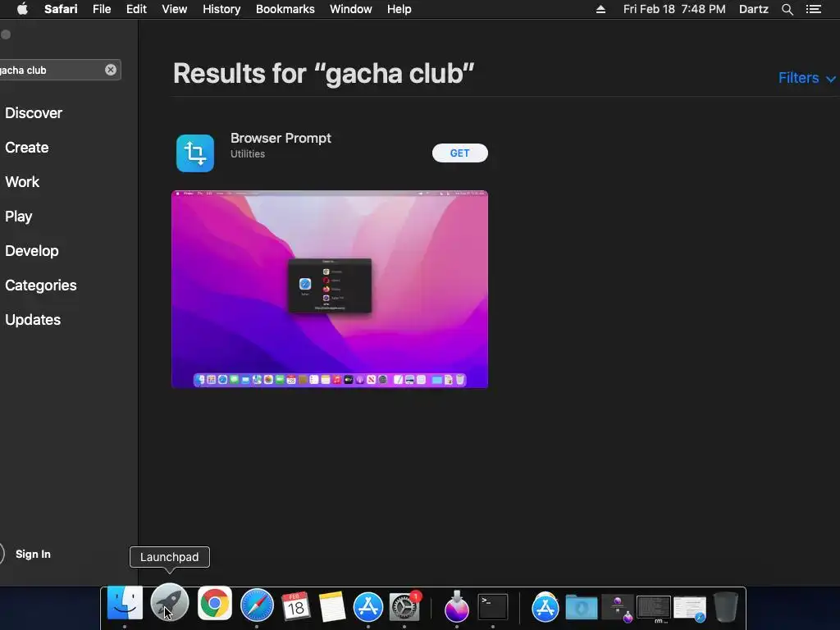Open the Trash from the Dock

click(726, 607)
